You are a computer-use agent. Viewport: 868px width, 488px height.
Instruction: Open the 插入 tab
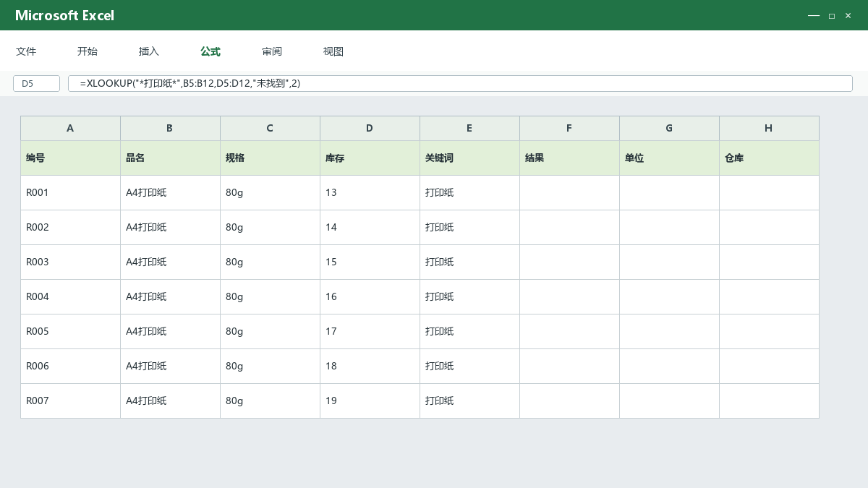click(x=149, y=51)
